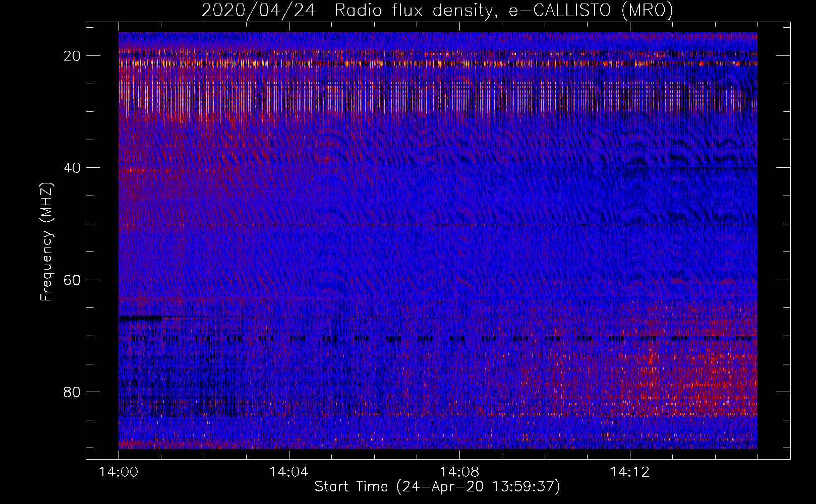Screen dimensions: 816x504
Task: Click the '20' frequency tick label
Action: point(72,56)
